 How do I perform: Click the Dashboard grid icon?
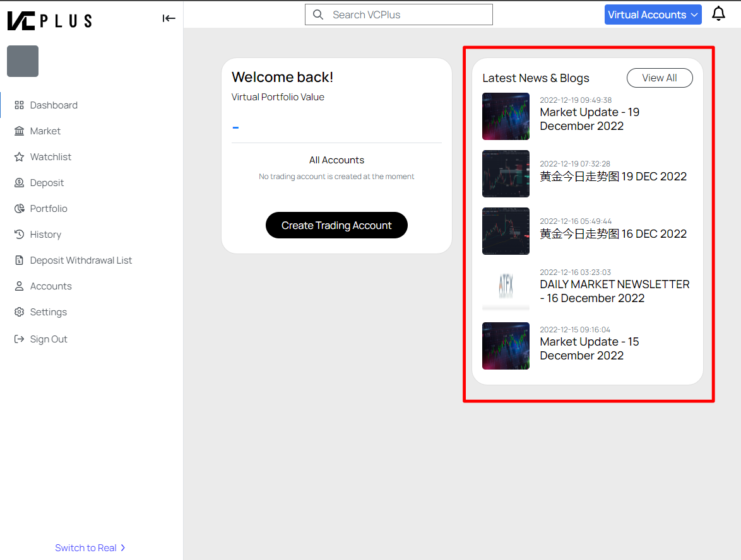click(x=19, y=105)
